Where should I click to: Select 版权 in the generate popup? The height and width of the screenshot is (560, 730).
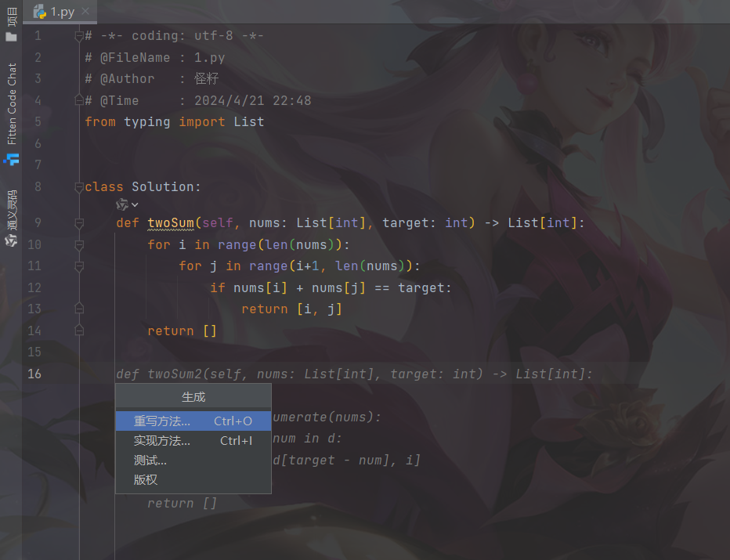[193, 480]
